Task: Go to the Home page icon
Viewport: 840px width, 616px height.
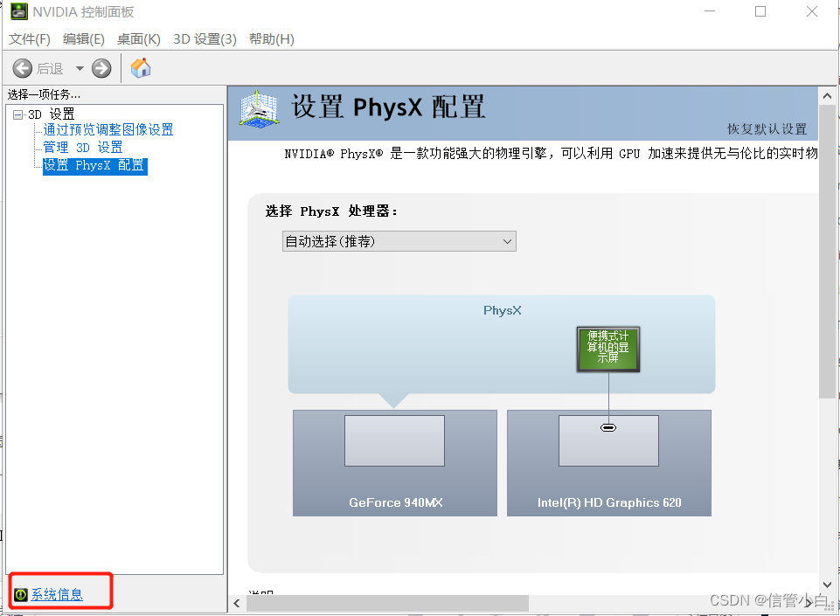Action: (141, 68)
